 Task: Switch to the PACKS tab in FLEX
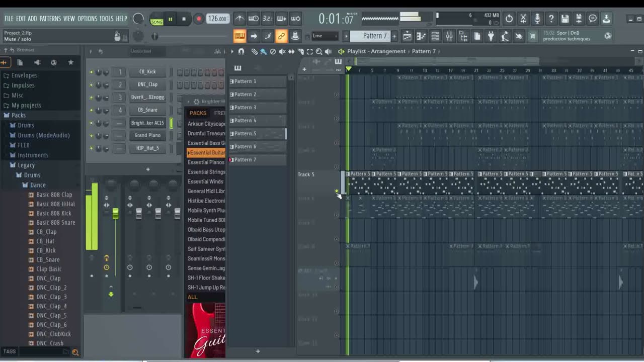[198, 113]
